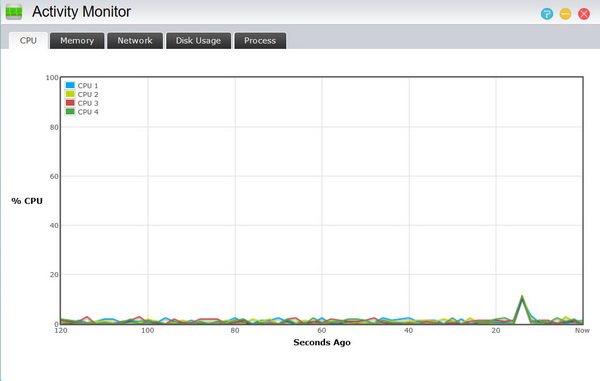Open help via the blue question icon
The width and height of the screenshot is (600, 381).
click(547, 14)
